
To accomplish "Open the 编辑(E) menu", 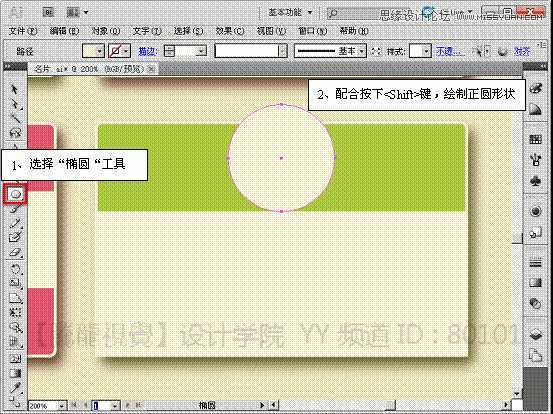I will pyautogui.click(x=64, y=31).
